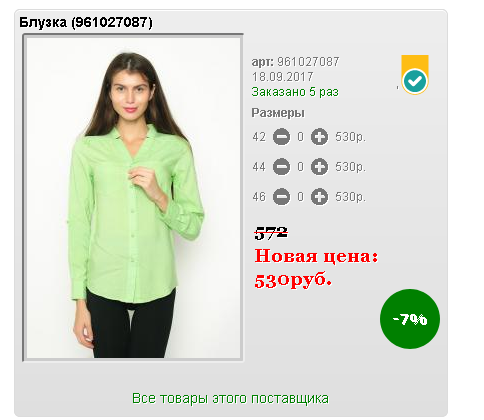
Task: Click the 'Заказано 5 раз' text
Action: point(295,92)
